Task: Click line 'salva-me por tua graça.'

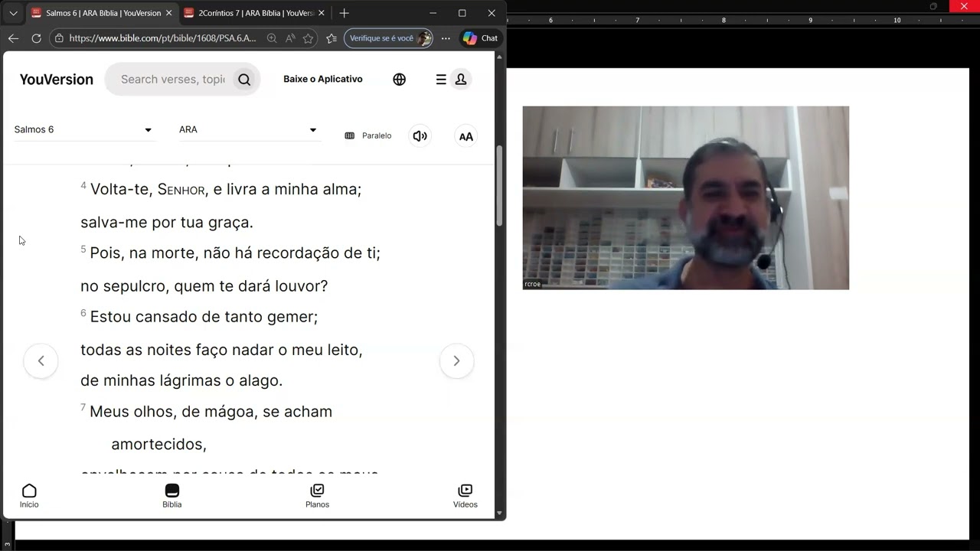Action: click(167, 222)
